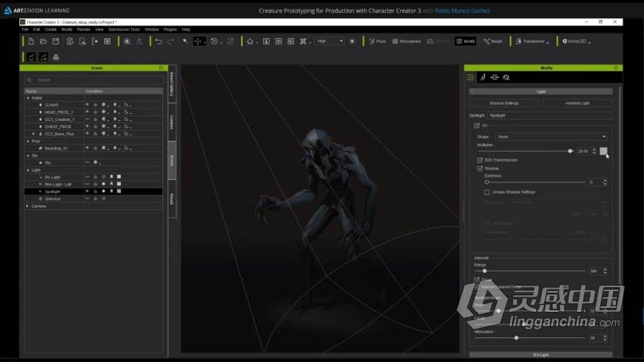Open the Atmosphere toolbar button
This screenshot has height=362, width=644.
pyautogui.click(x=406, y=41)
